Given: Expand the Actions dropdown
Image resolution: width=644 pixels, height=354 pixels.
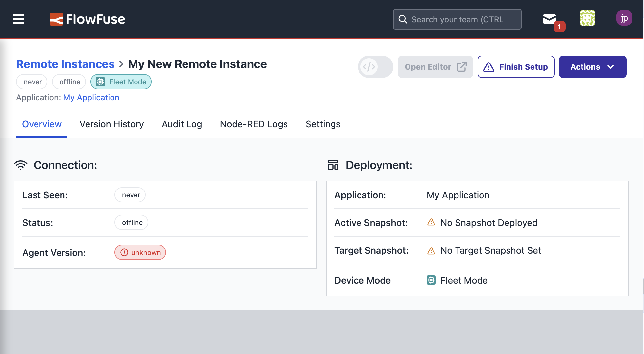Looking at the screenshot, I should point(592,67).
